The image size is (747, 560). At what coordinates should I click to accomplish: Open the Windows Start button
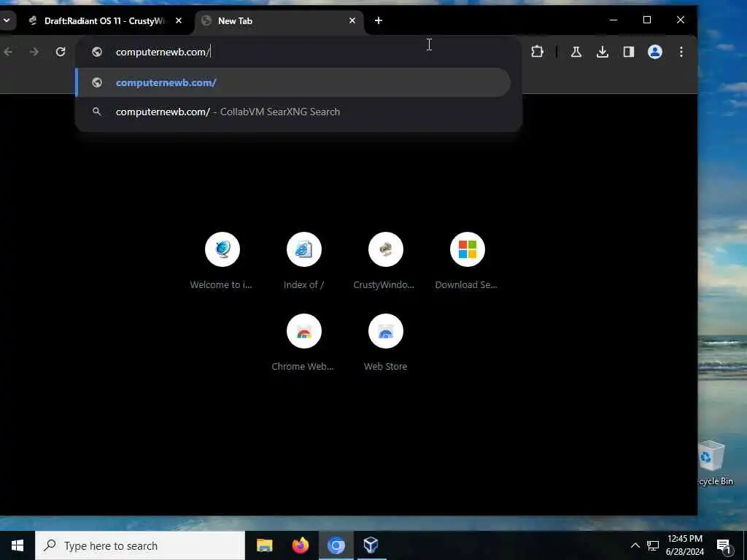point(18,545)
